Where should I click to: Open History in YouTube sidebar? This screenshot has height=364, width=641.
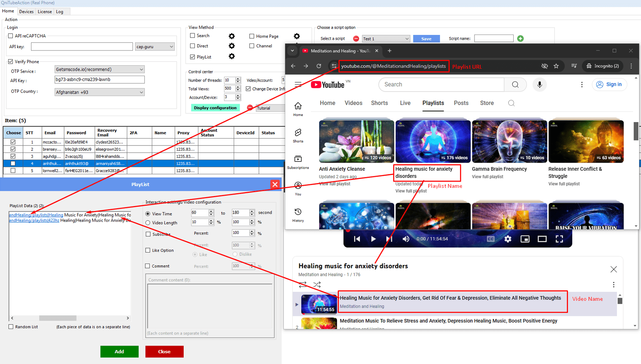point(298,215)
